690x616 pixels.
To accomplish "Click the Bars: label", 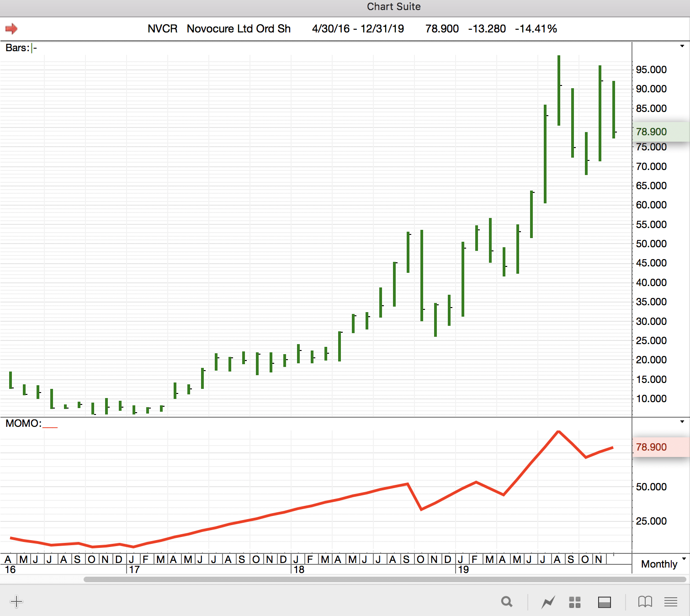I will (x=17, y=48).
